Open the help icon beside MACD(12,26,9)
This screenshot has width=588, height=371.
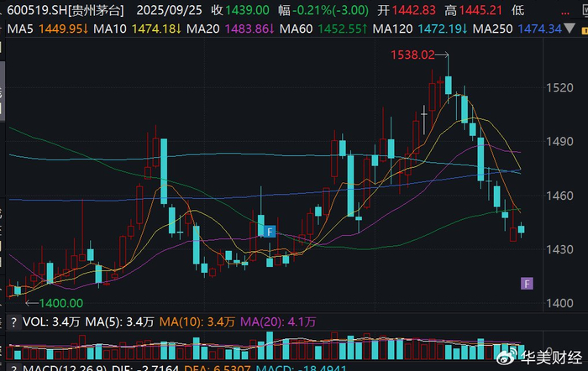[13, 368]
